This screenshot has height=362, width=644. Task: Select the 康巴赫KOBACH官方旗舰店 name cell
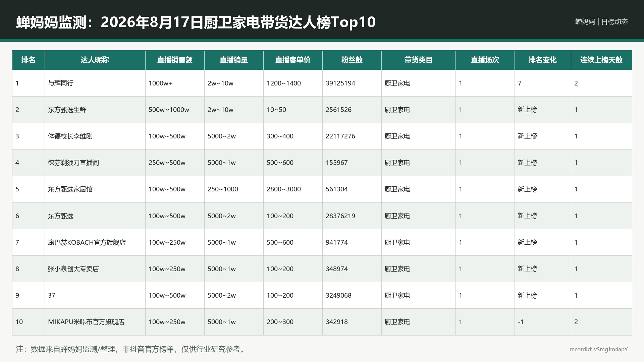95,242
